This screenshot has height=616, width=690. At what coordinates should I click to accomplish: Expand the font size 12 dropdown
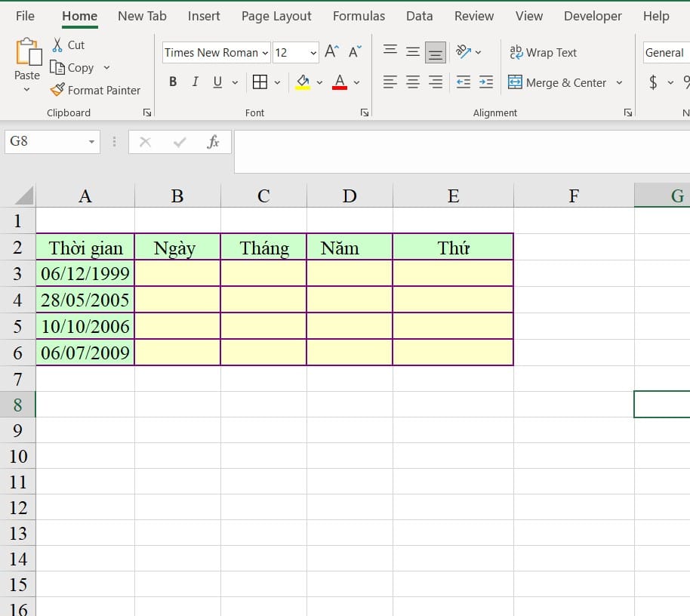pyautogui.click(x=313, y=53)
